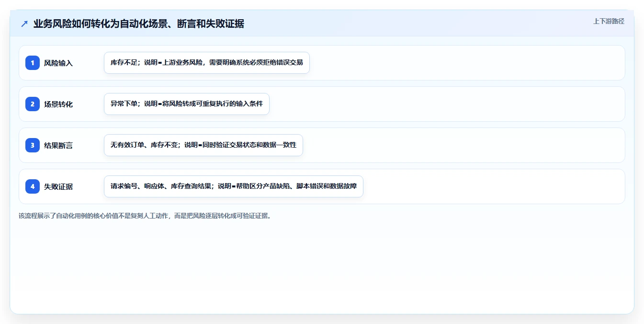This screenshot has height=324, width=644.
Task: Select step number badge 1
Action: pos(33,63)
